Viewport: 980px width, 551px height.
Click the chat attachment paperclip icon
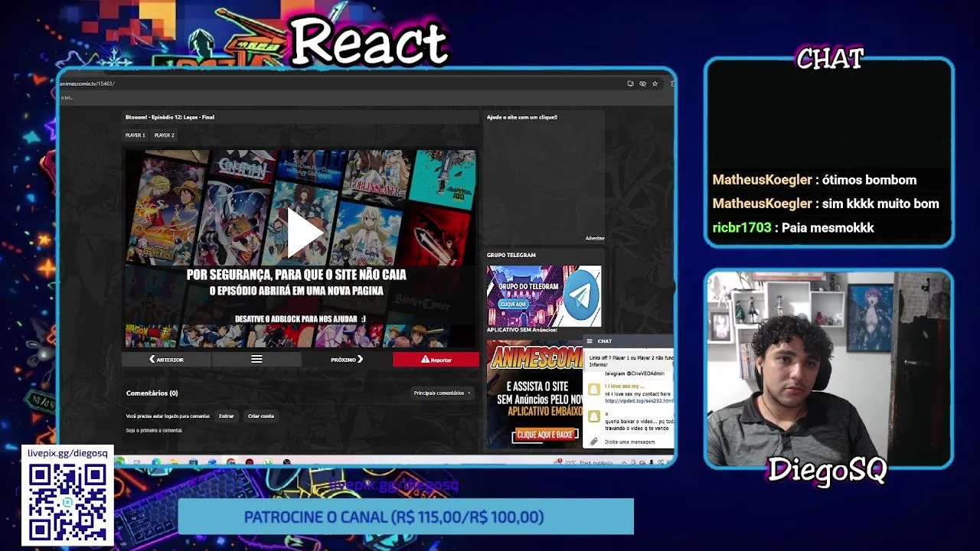click(x=593, y=442)
